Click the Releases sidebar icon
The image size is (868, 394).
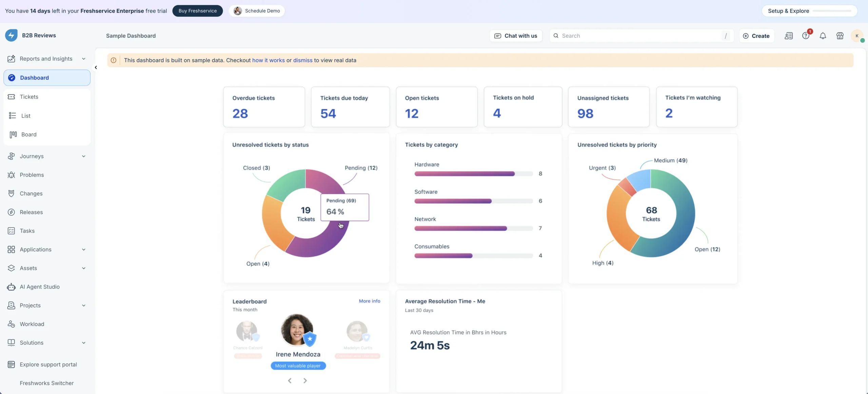coord(11,212)
